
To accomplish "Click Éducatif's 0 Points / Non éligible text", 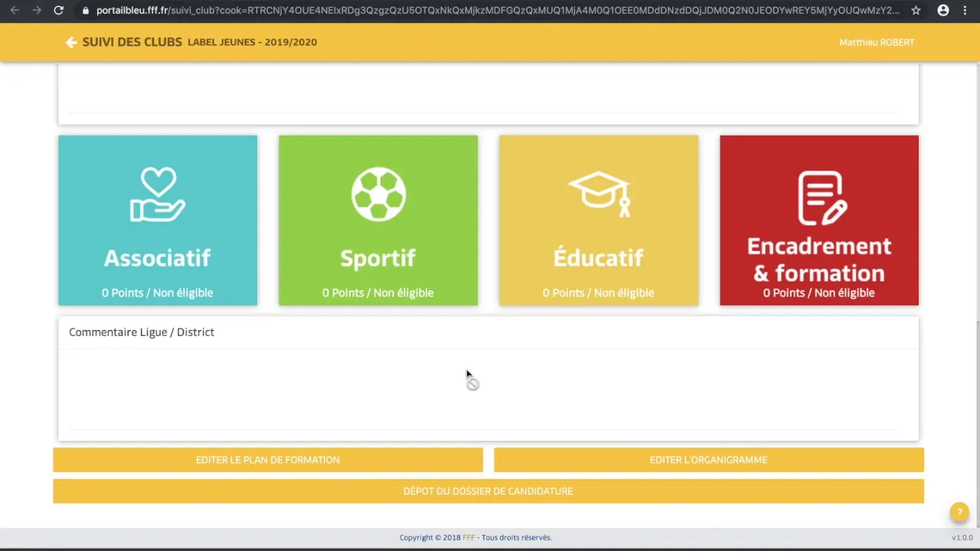I will pyautogui.click(x=599, y=292).
